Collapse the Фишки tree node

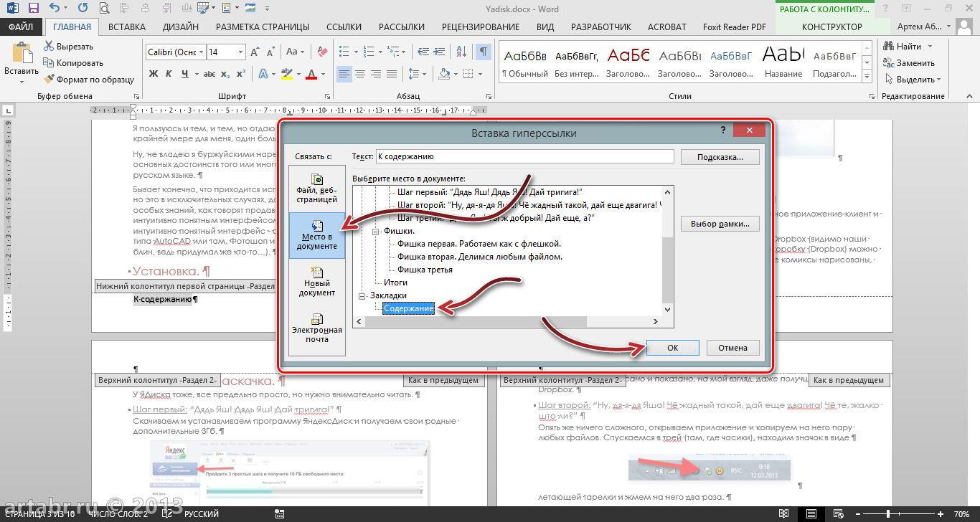(375, 232)
